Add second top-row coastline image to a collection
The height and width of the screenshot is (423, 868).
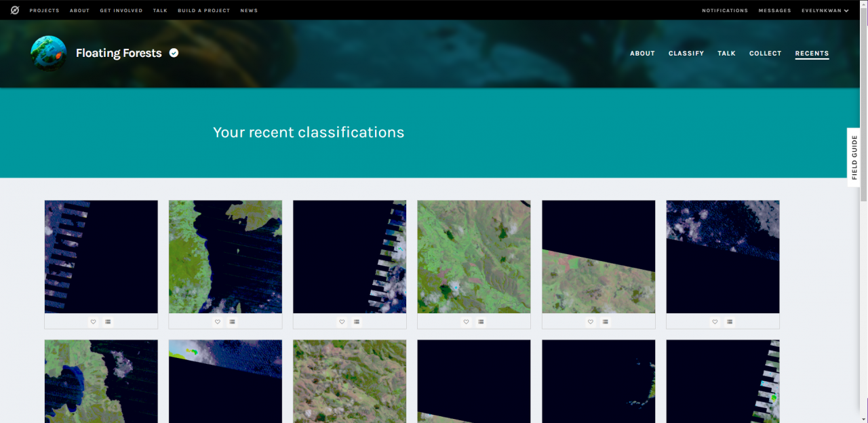pyautogui.click(x=233, y=321)
